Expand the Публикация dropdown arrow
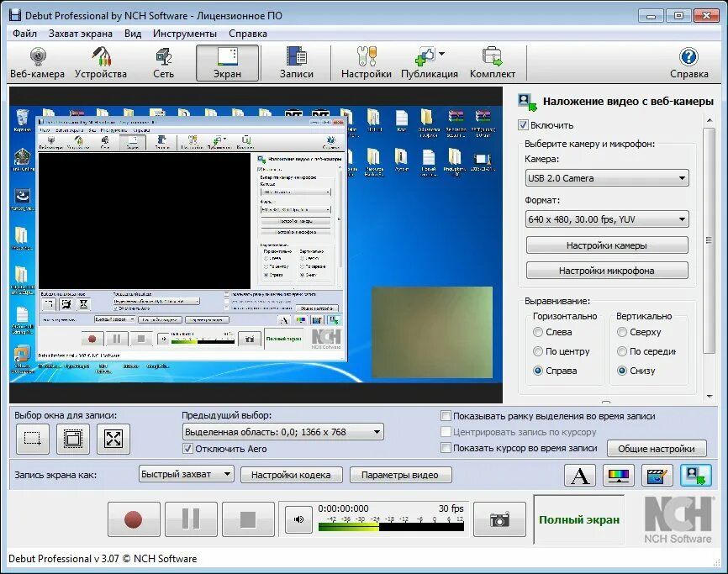The width and height of the screenshot is (728, 574). point(441,53)
